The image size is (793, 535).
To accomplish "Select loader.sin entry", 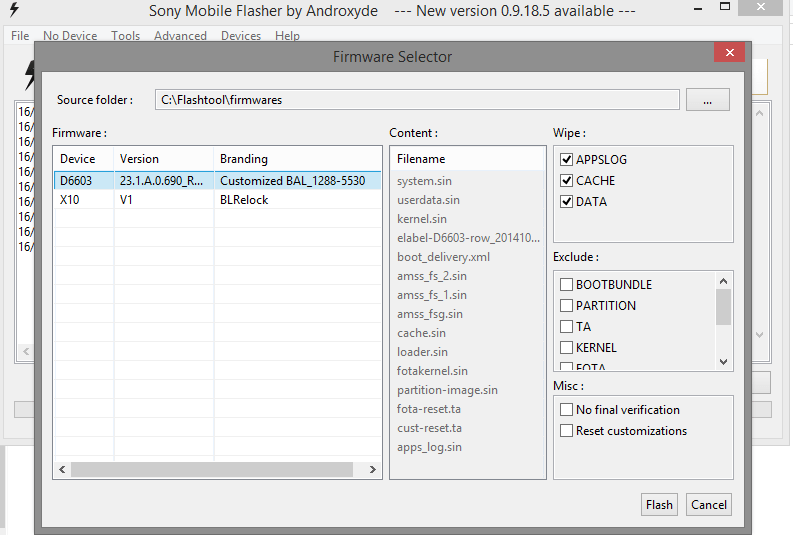I will pos(422,352).
